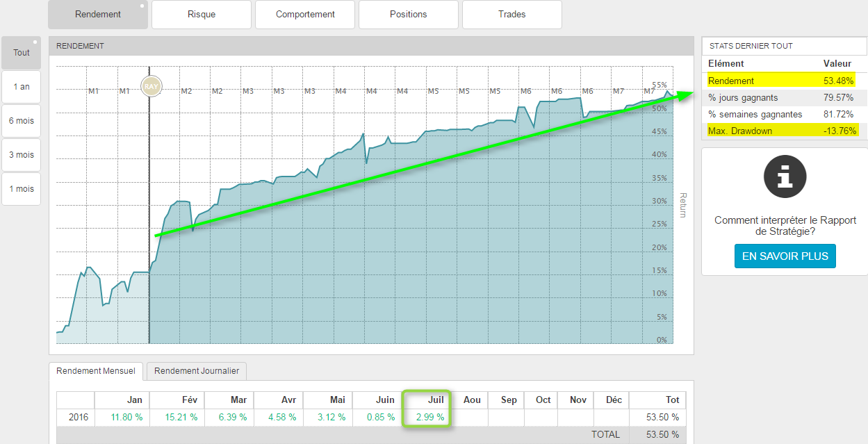Click the Jan 11.80 % cell

point(126,417)
